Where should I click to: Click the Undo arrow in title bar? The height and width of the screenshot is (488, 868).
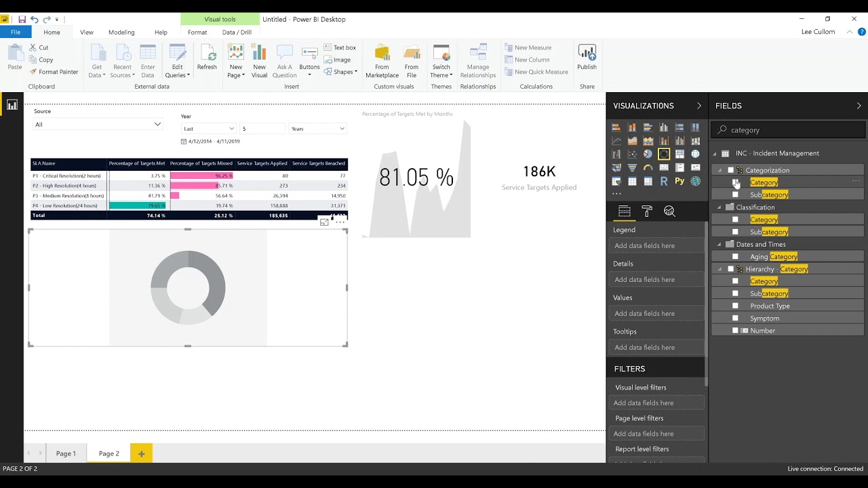coord(34,20)
